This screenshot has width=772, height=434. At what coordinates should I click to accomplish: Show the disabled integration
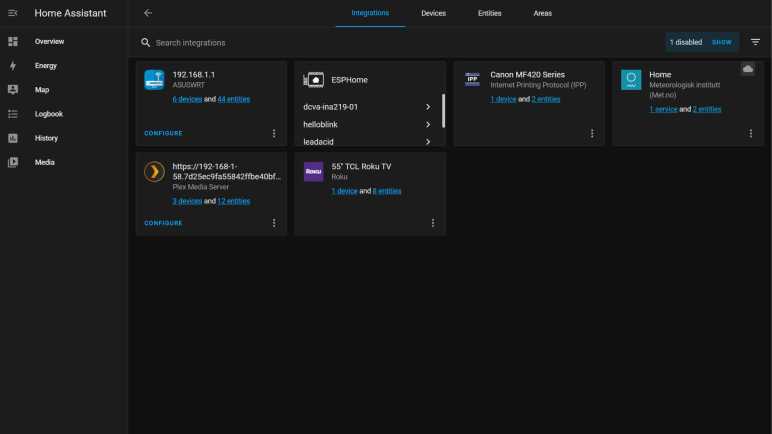[721, 42]
